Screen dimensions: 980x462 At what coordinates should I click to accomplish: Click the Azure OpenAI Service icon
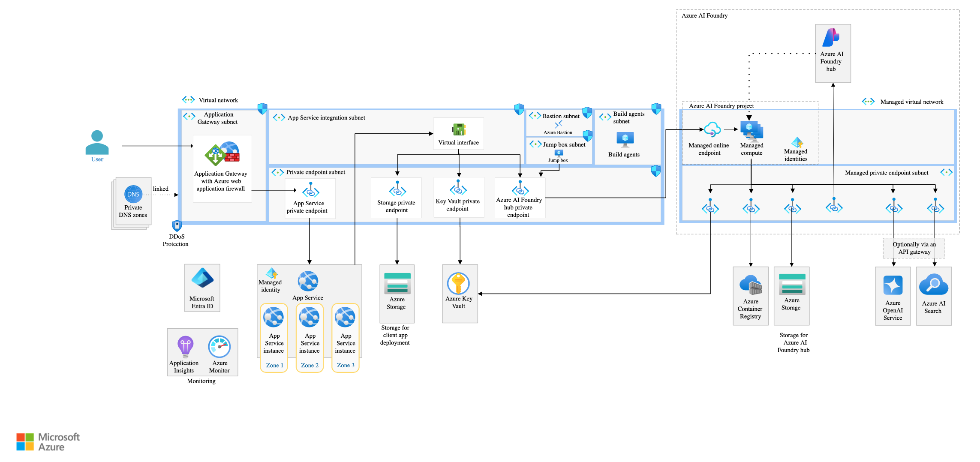[x=893, y=285]
